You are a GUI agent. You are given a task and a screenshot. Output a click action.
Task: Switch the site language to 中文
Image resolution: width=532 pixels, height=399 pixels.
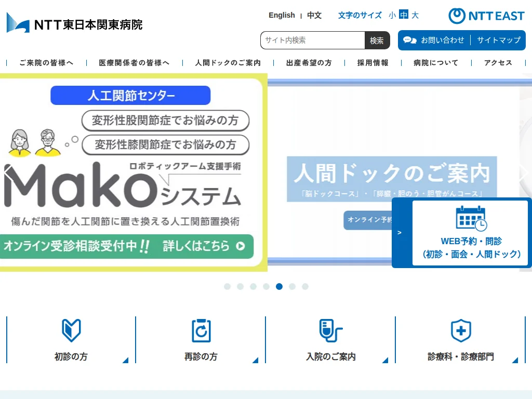314,15
